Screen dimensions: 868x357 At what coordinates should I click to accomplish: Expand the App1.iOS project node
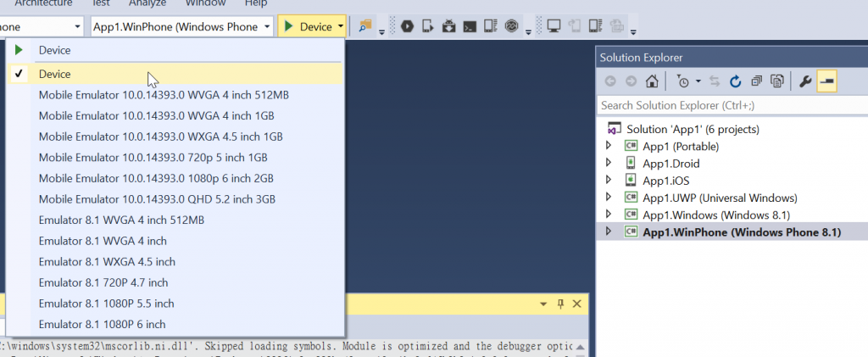tap(609, 181)
